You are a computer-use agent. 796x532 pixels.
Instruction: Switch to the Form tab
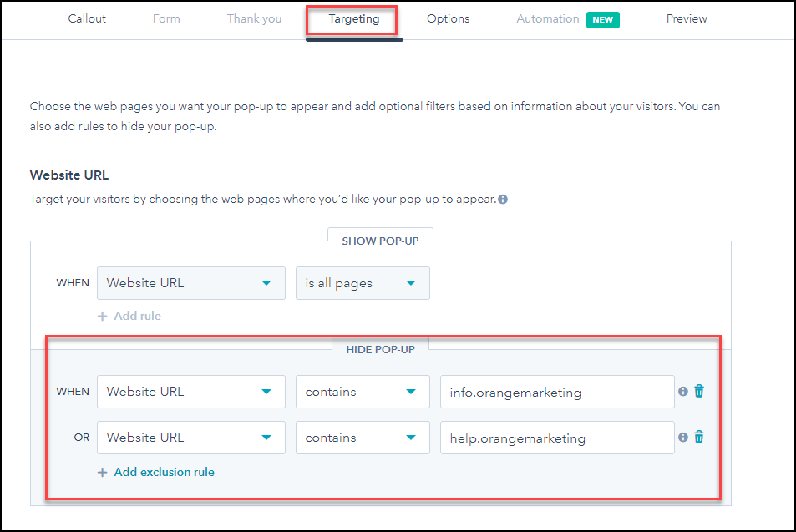165,18
